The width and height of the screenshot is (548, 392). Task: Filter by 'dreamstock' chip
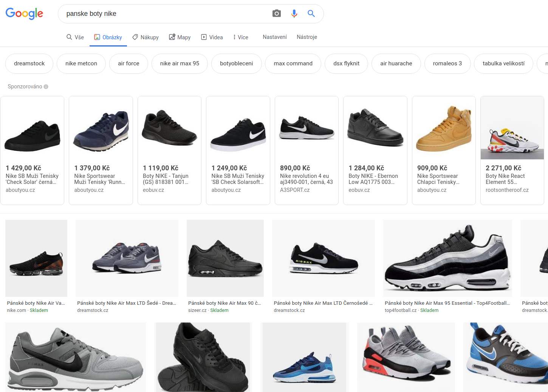click(x=29, y=63)
